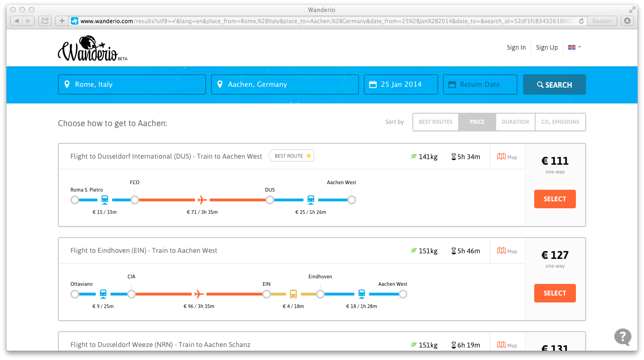Toggle fullscreen with the window expand icon
The height and width of the screenshot is (360, 644).
point(632,10)
